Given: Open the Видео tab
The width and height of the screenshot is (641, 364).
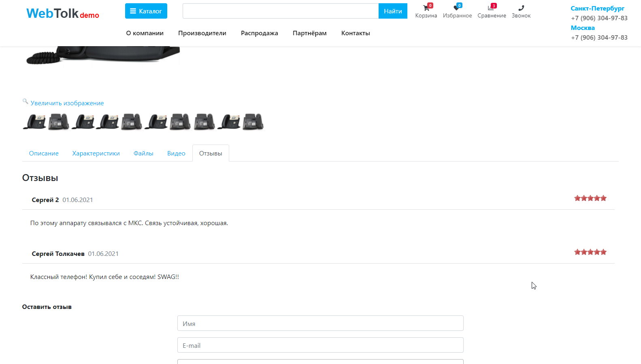Looking at the screenshot, I should coord(176,153).
